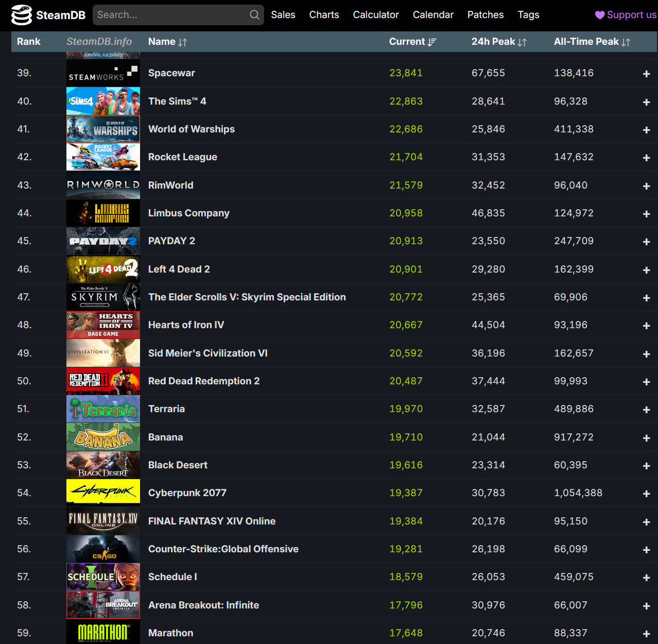
Task: Click the Terraria game thumbnail
Action: tap(103, 409)
